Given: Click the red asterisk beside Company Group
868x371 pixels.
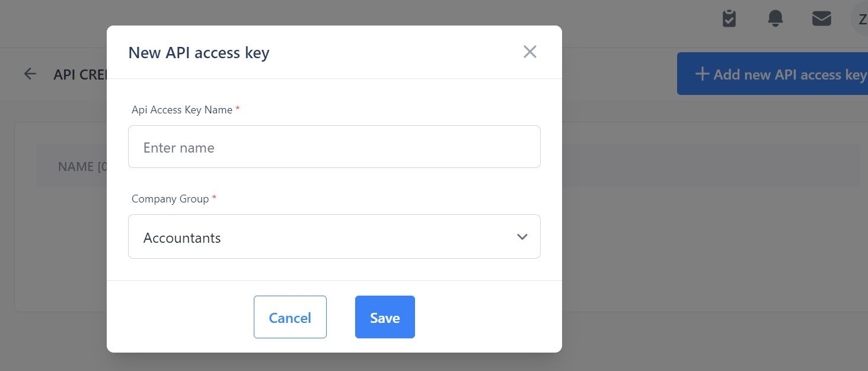Looking at the screenshot, I should coord(214,198).
